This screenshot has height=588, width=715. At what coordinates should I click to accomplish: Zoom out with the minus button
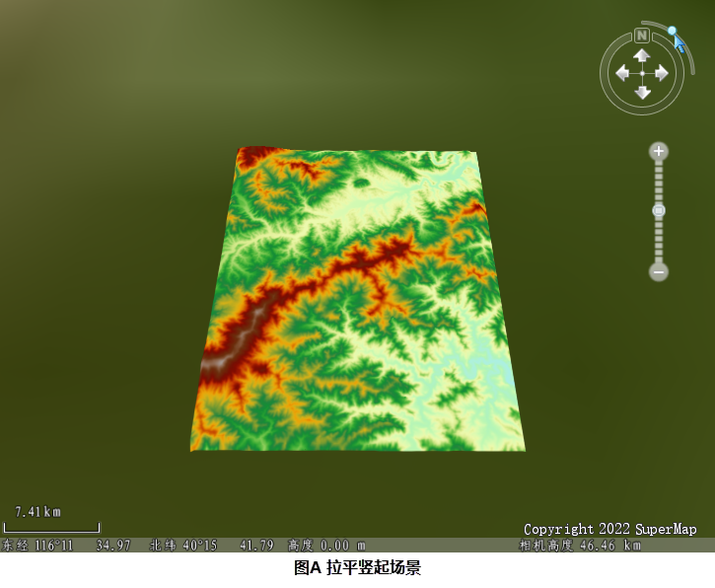[659, 271]
